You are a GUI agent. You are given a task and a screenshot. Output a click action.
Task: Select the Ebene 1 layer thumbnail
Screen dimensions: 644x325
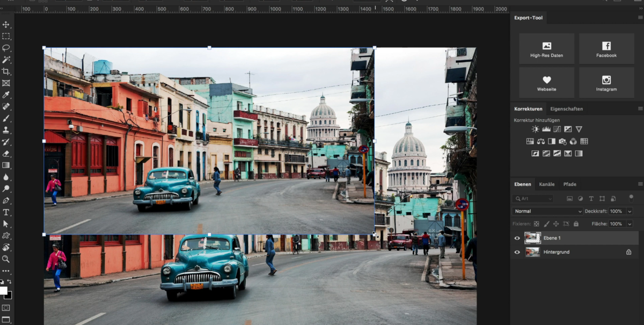click(x=533, y=238)
